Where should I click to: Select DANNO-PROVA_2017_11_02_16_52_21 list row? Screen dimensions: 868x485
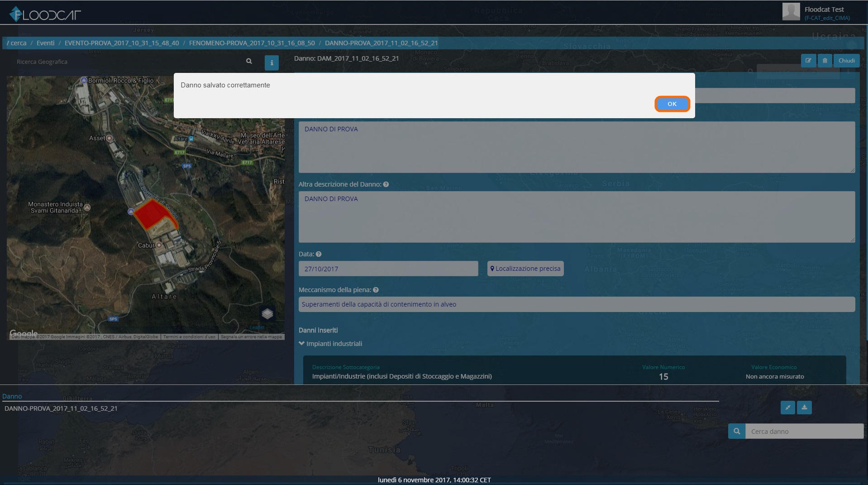[x=61, y=408]
